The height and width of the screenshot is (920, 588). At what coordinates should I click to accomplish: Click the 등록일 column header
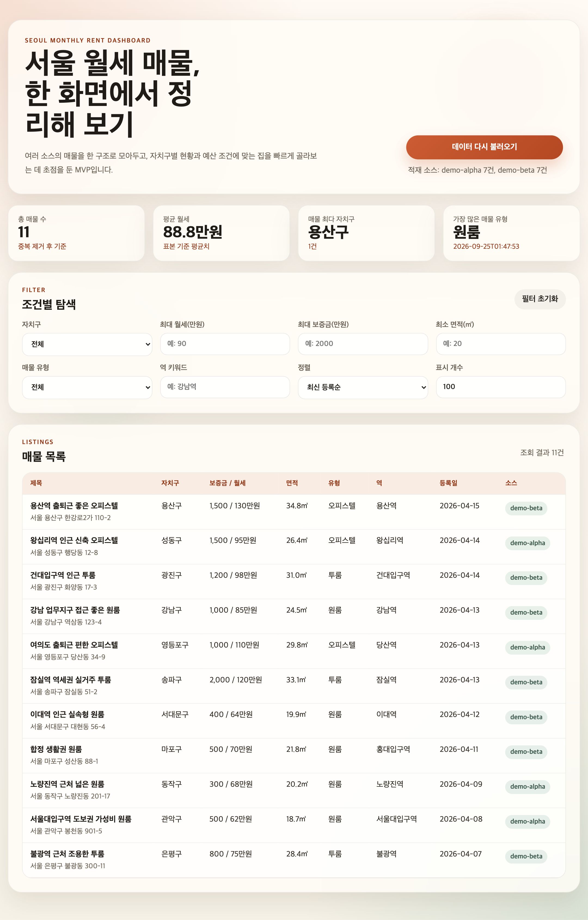point(448,483)
